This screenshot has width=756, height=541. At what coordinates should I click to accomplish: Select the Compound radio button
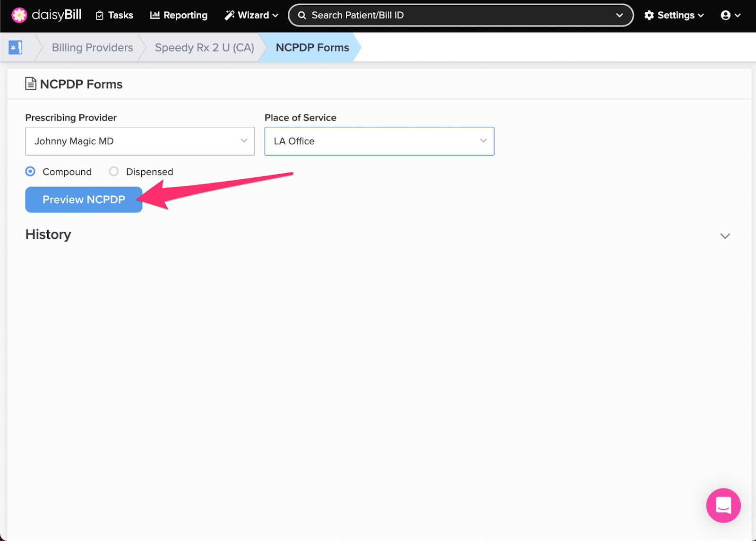30,171
